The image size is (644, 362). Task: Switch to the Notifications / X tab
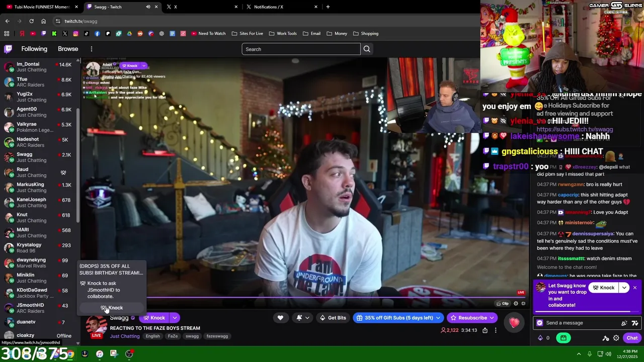282,7
